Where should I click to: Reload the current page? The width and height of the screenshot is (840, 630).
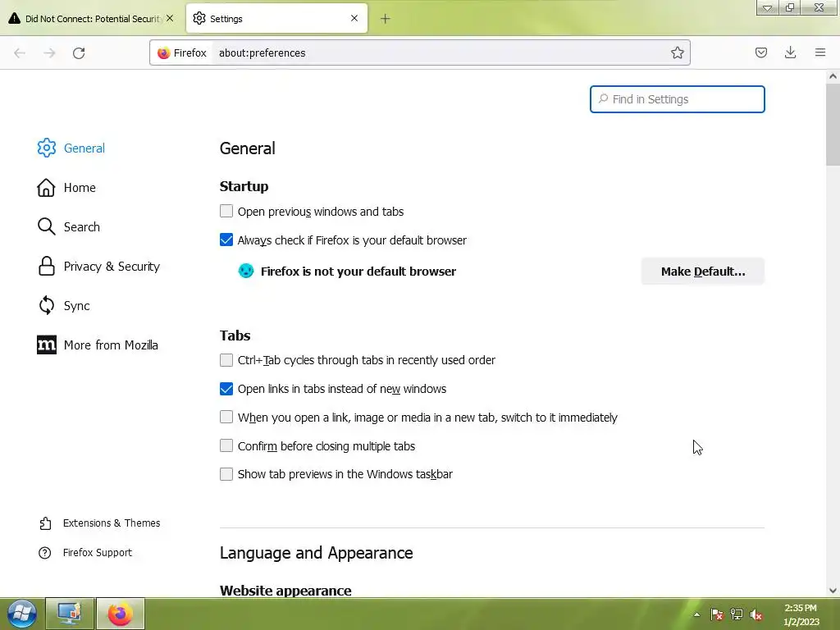79,52
